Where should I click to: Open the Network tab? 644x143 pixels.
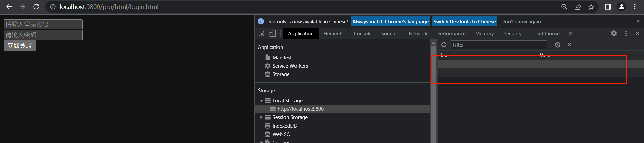pos(418,34)
